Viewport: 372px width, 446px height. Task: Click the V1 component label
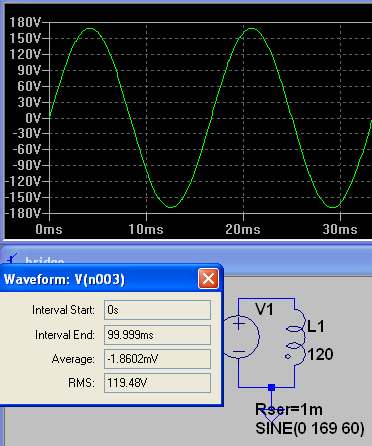[x=264, y=309]
